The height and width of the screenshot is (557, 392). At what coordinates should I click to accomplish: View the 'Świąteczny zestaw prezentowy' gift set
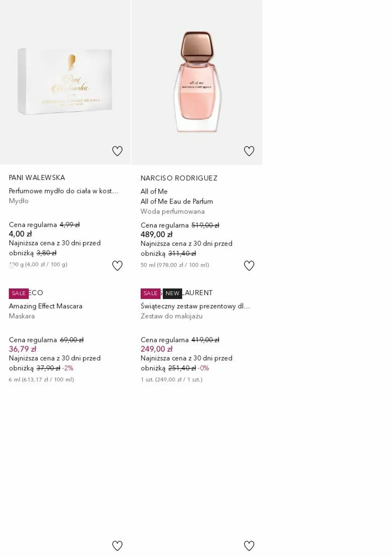[195, 306]
